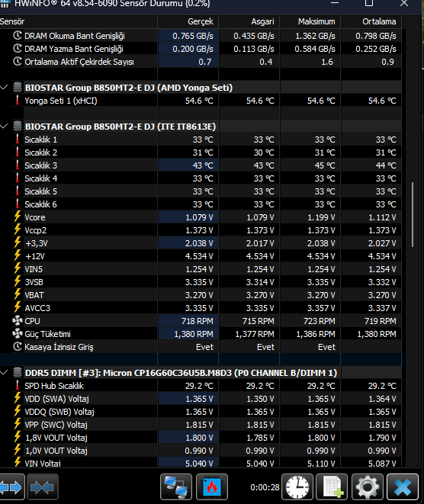Select the 1,0V VOUT Voltaj row
The width and height of the screenshot is (424, 504).
[201, 451]
